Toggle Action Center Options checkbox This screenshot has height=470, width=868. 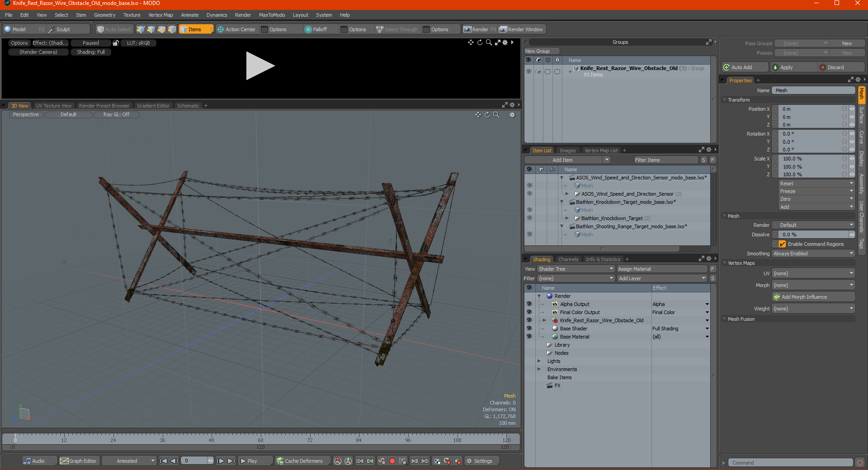tap(265, 29)
